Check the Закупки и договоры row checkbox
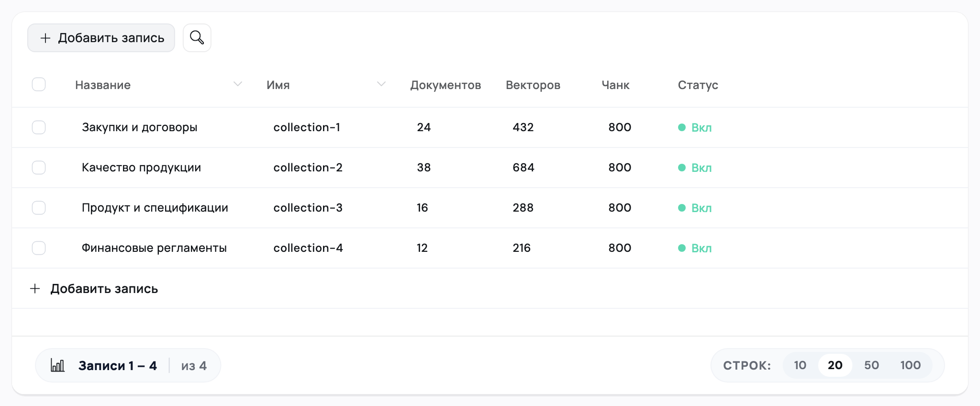 point(39,127)
